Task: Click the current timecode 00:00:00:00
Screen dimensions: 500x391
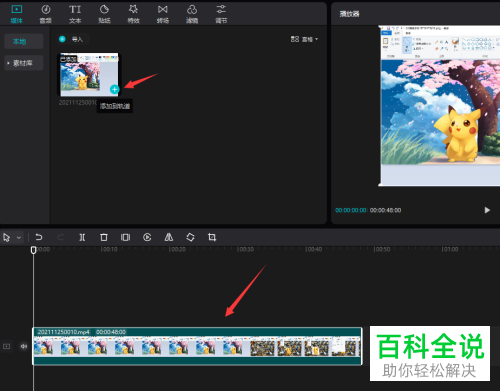Action: [351, 210]
